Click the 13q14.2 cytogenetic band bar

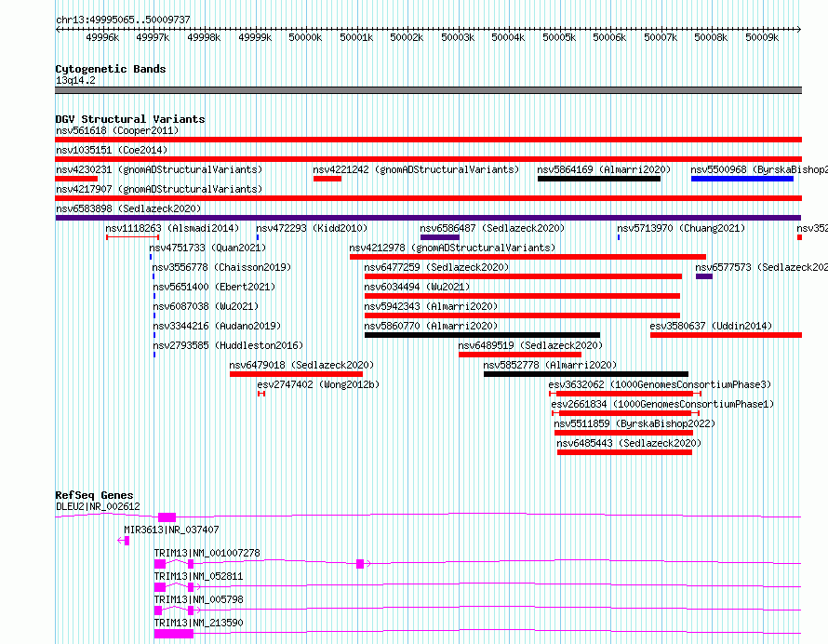coord(428,90)
